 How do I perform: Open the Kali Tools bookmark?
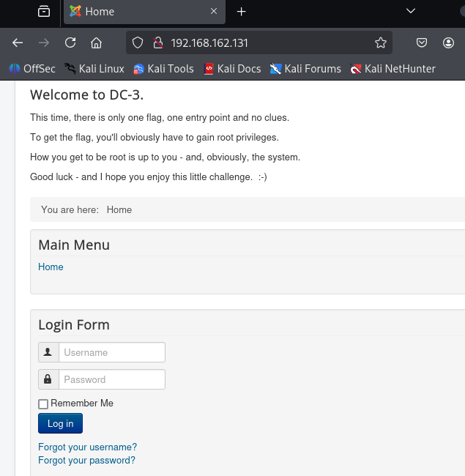163,69
